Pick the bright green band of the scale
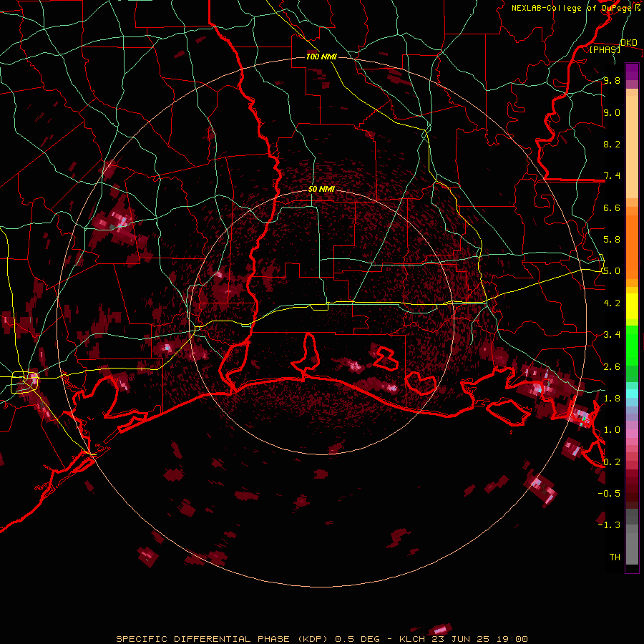Screen dimensions: 644x644 [x=632, y=345]
